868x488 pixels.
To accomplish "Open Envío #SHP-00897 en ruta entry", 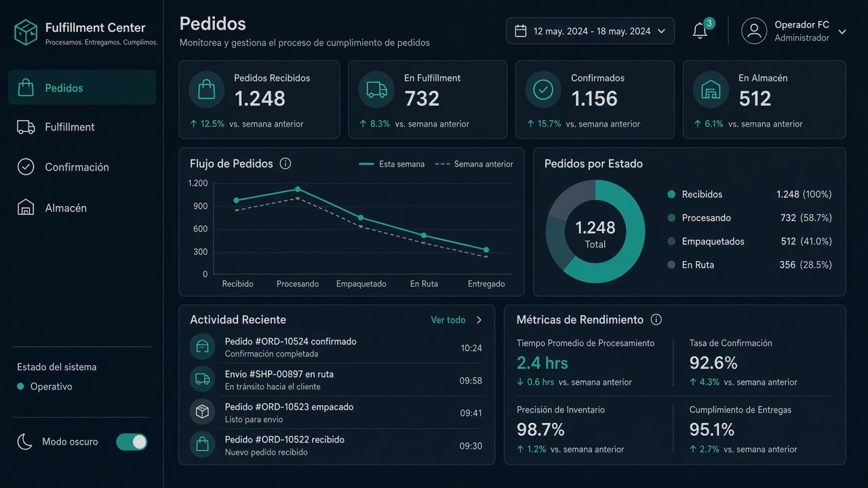I will point(336,380).
